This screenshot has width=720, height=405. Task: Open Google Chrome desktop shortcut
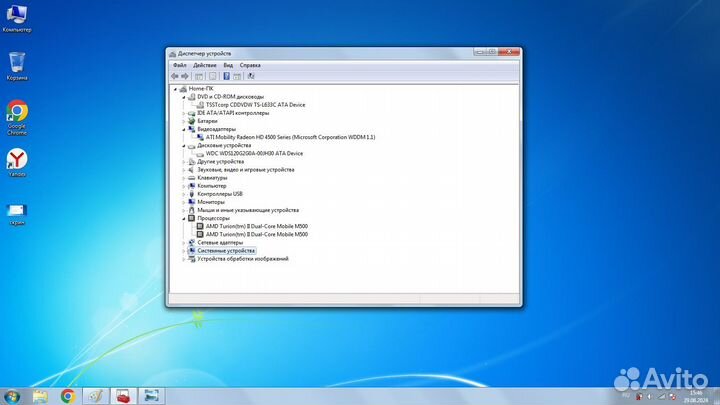17,118
